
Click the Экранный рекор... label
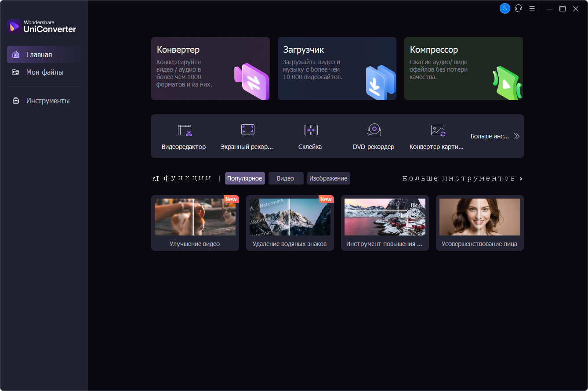[x=247, y=147]
